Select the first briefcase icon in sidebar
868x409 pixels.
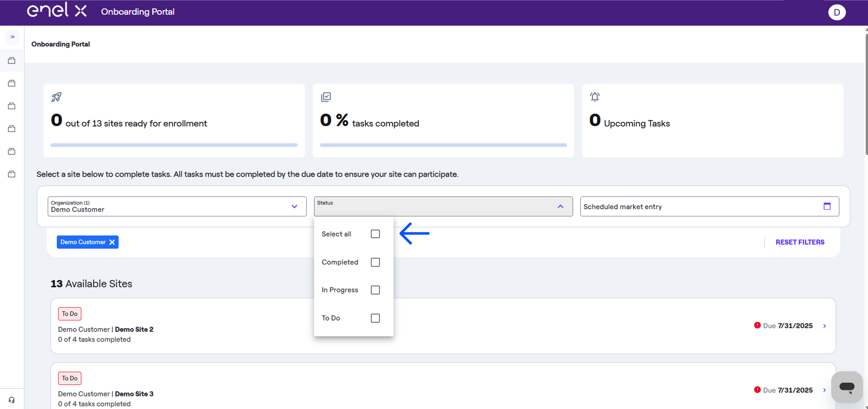[11, 60]
